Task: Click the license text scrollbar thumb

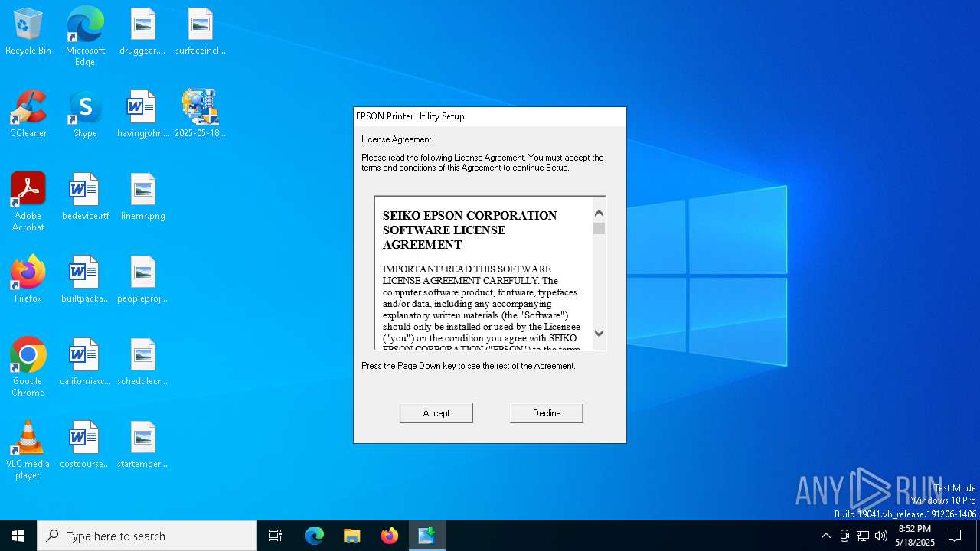Action: pos(599,228)
